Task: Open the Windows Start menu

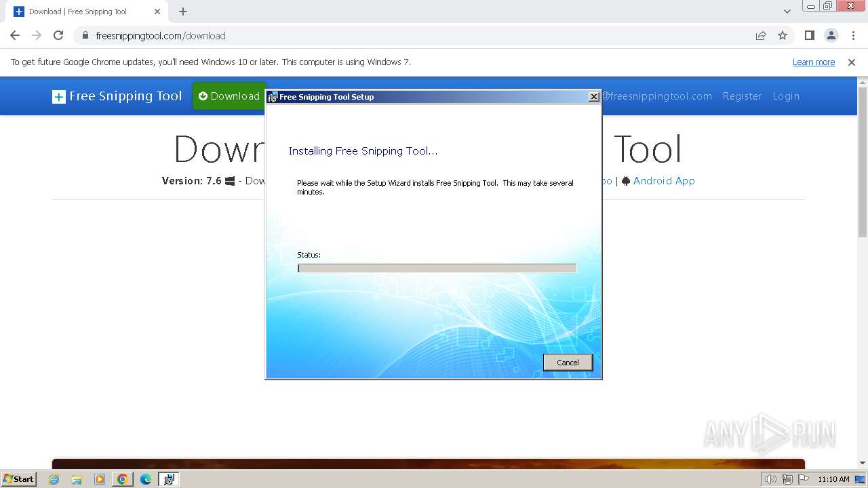Action: coord(19,479)
